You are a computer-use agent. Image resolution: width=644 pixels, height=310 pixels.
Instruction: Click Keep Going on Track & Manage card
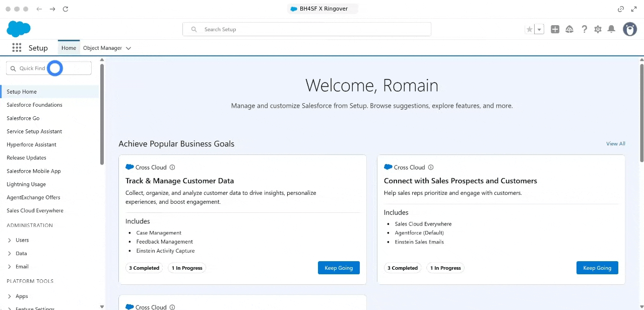(x=339, y=268)
